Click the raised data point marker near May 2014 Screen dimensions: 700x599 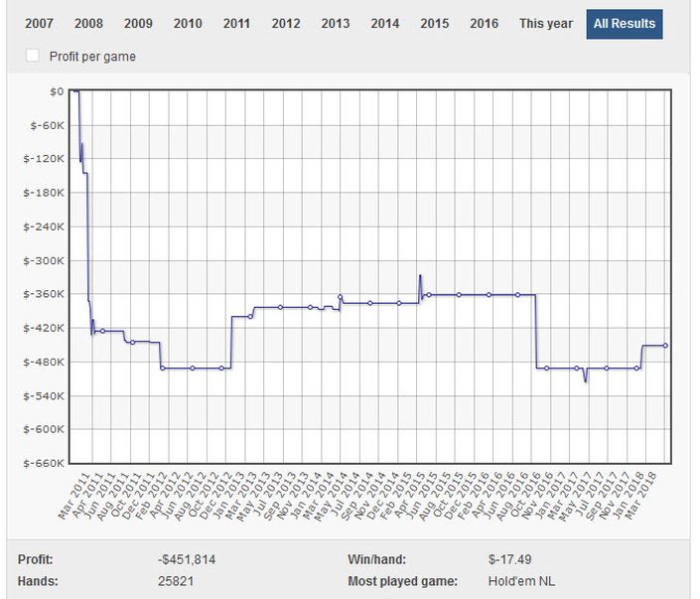pyautogui.click(x=340, y=296)
